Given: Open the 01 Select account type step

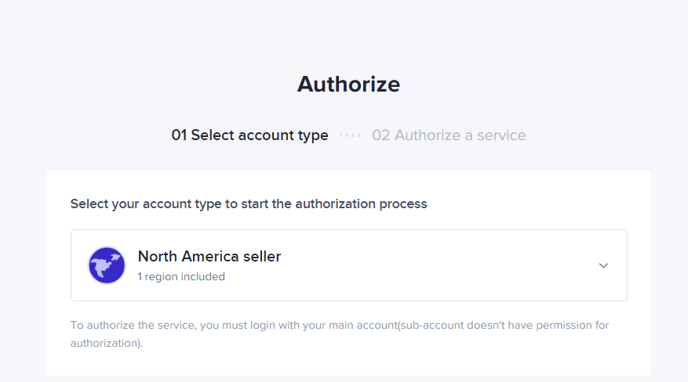Looking at the screenshot, I should point(250,135).
